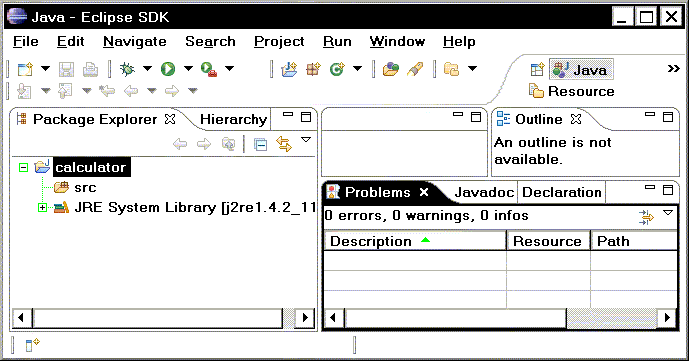689x361 pixels.
Task: Click the Problems filter icon
Action: (x=646, y=217)
